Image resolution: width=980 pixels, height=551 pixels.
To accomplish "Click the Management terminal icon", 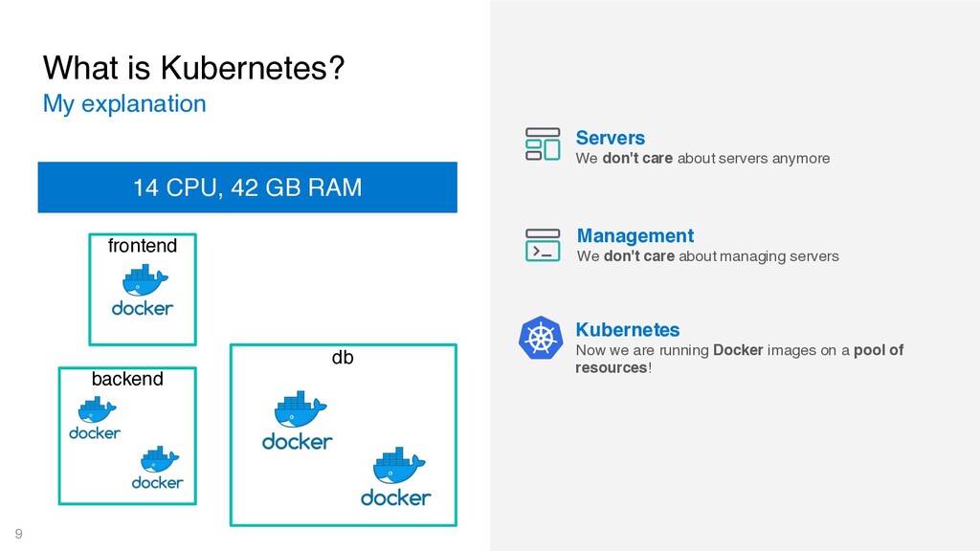I will click(x=543, y=244).
